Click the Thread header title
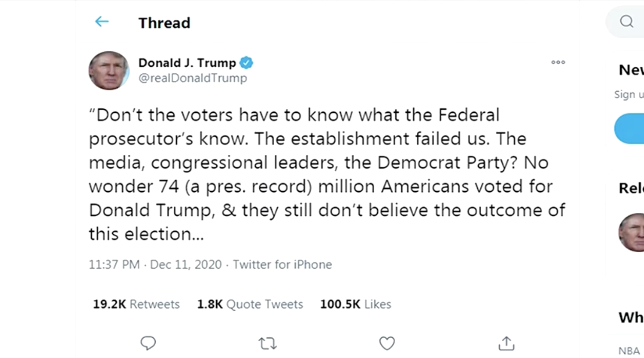Image resolution: width=644 pixels, height=358 pixels. (x=164, y=23)
